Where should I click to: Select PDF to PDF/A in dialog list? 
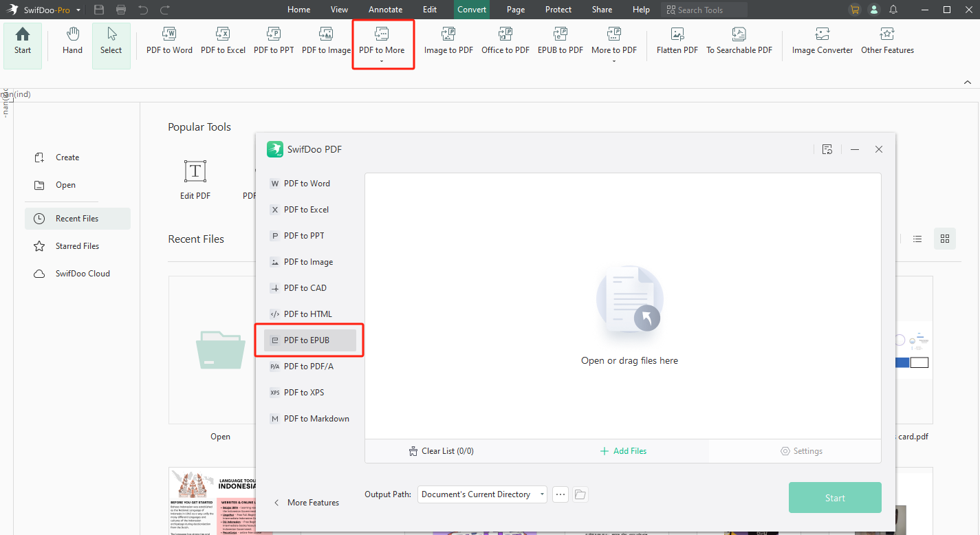pos(307,367)
